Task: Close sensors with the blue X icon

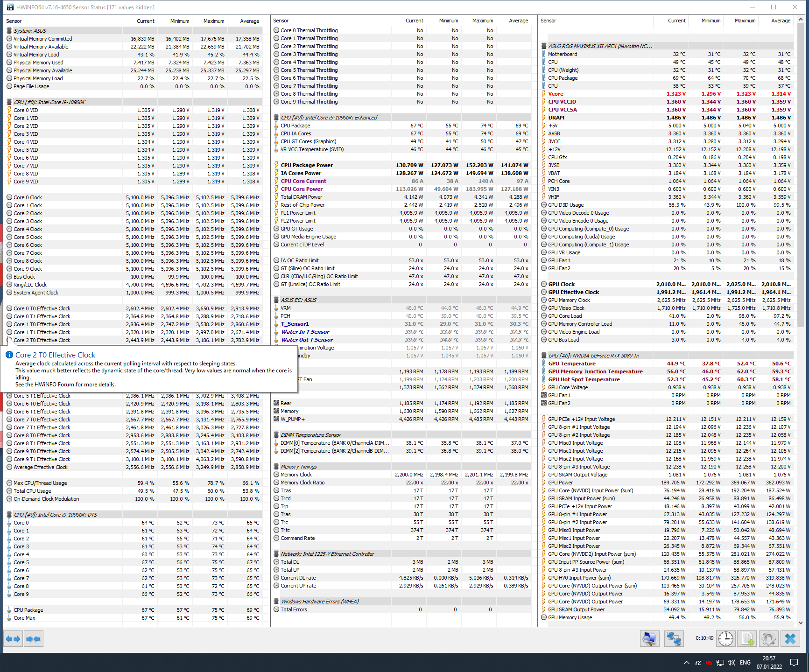Action: point(790,638)
